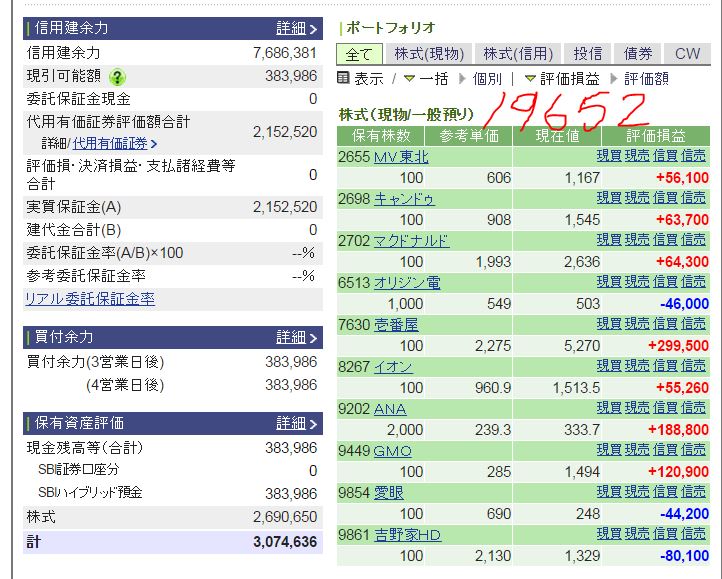This screenshot has height=579, width=722.
Task: Click 信買 for 壱番屋
Action: click(665, 324)
